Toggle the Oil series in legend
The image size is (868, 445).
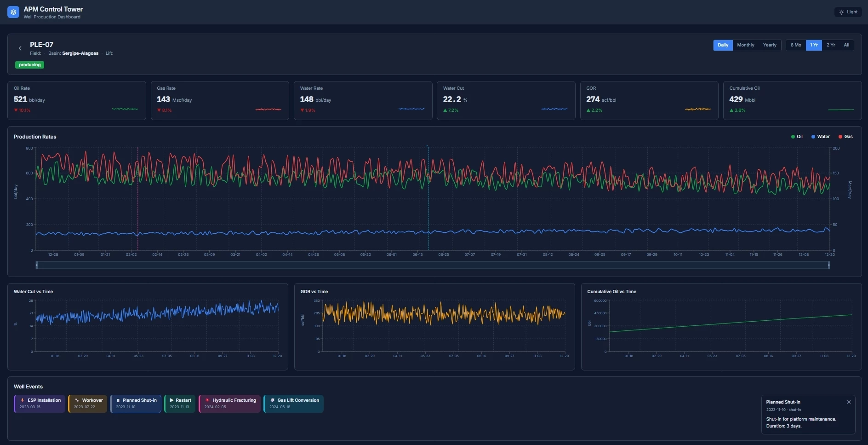point(797,137)
